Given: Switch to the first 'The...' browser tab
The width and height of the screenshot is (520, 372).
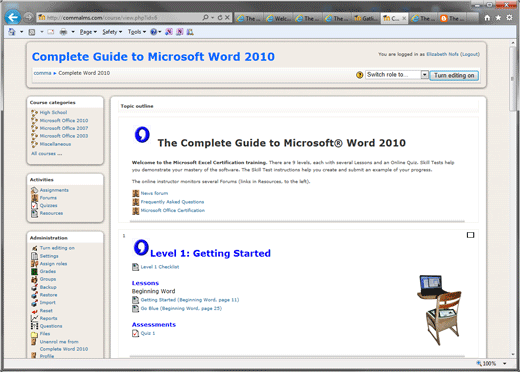Looking at the screenshot, I should point(249,18).
